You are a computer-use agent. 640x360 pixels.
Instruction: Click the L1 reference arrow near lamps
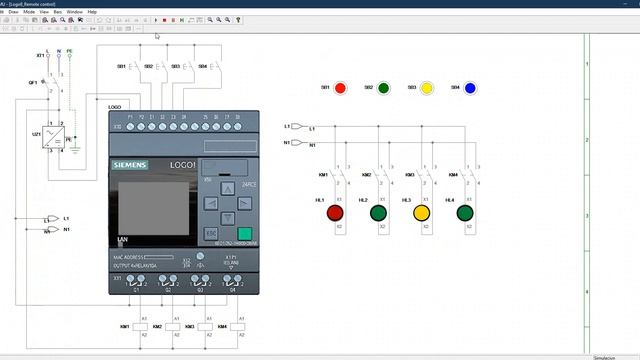[297, 127]
